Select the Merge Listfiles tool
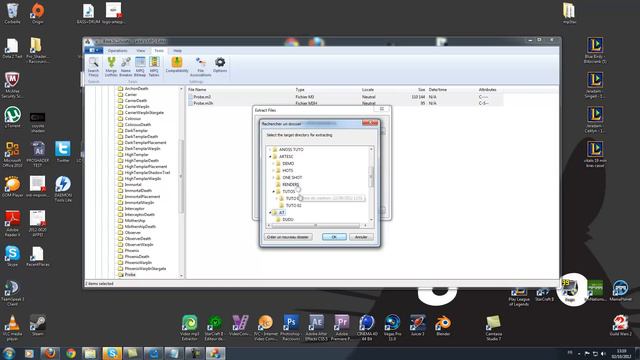The width and height of the screenshot is (640, 360). [x=111, y=67]
